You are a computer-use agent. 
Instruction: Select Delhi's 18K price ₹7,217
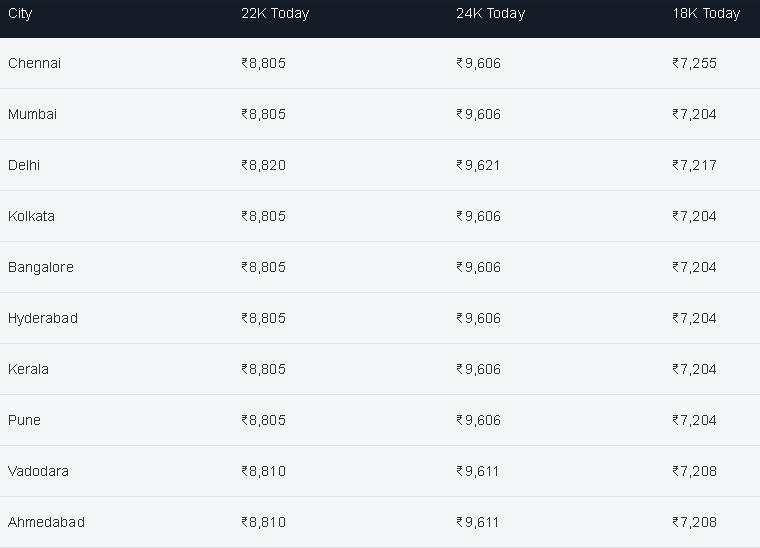(695, 165)
